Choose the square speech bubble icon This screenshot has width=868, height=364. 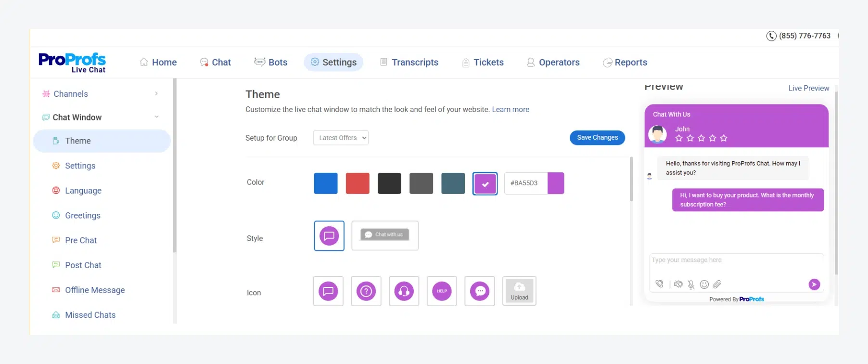[328, 291]
